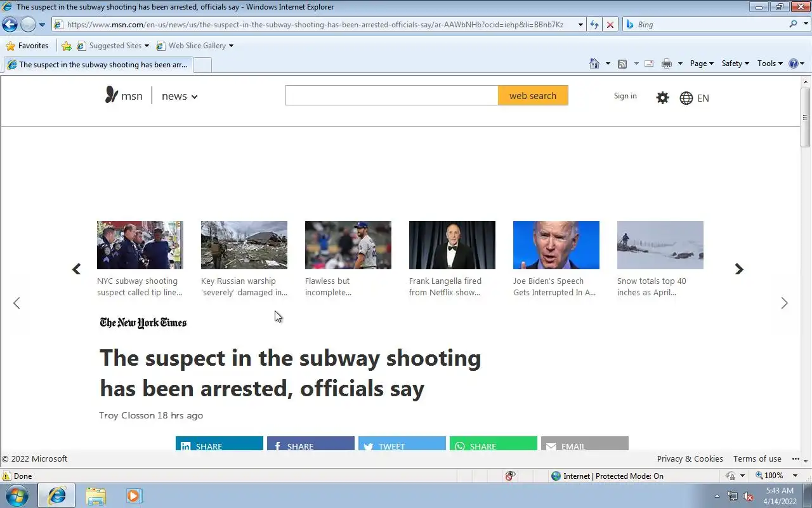812x508 pixels.
Task: Click the footer more options ellipsis
Action: 796,459
